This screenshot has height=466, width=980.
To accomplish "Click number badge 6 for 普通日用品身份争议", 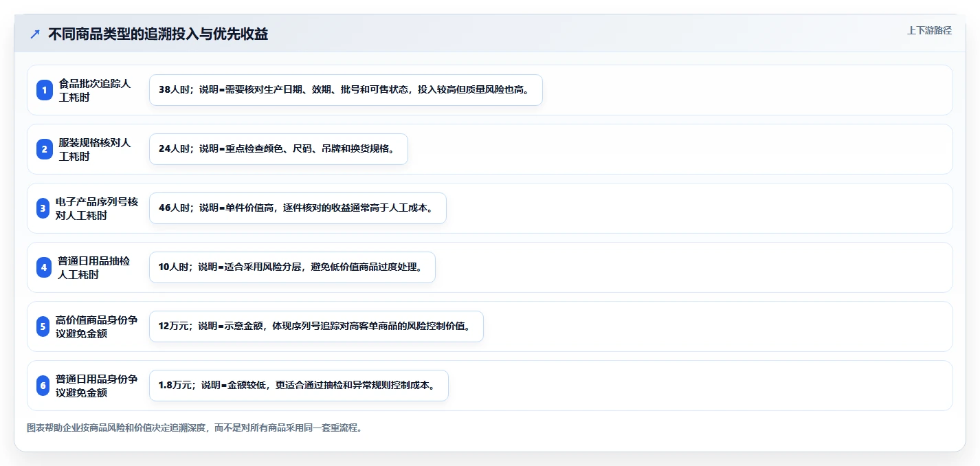I will (x=43, y=386).
